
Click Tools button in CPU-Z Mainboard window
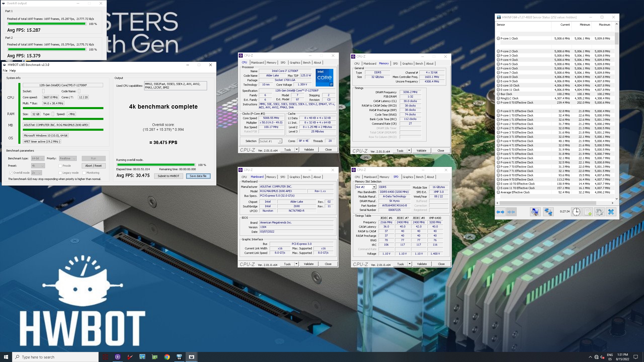(287, 264)
